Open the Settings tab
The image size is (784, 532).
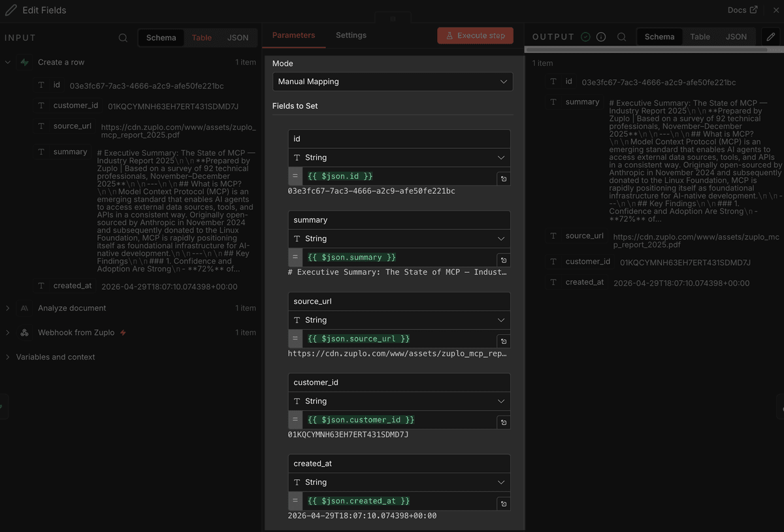pyautogui.click(x=351, y=35)
